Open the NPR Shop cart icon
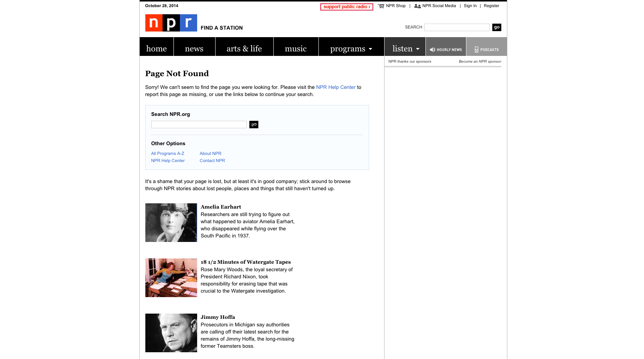This screenshot has width=644, height=359. [x=381, y=6]
